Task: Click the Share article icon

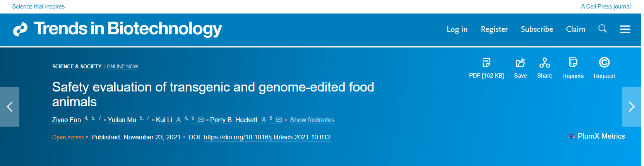Action: (x=545, y=63)
